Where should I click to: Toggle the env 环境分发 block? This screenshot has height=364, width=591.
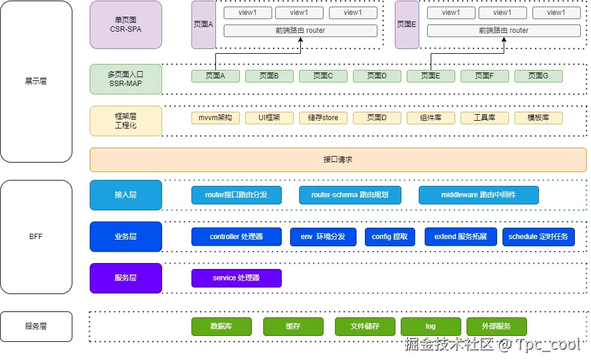click(x=323, y=237)
